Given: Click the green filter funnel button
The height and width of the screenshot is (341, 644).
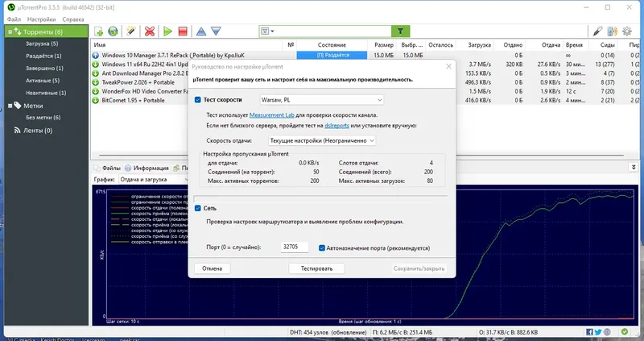Looking at the screenshot, I should [400, 31].
